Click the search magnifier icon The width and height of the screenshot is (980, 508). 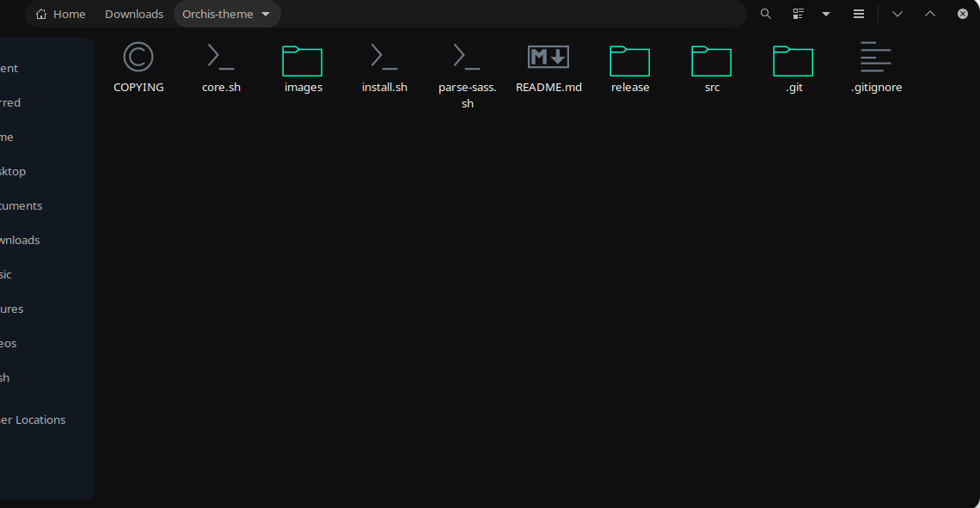pos(766,14)
